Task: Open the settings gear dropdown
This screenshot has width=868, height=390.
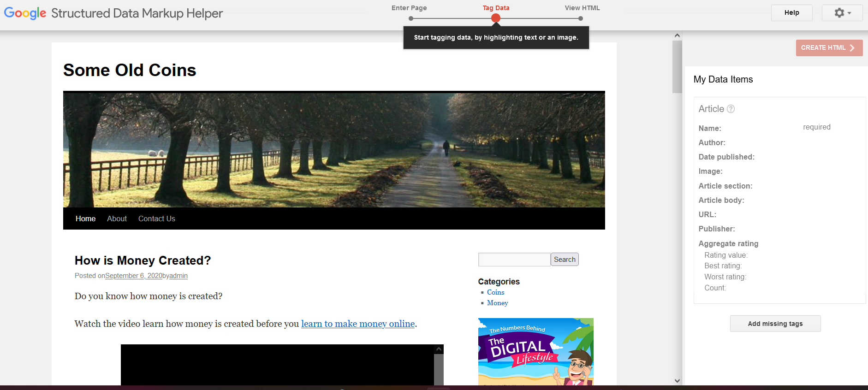Action: tap(842, 13)
